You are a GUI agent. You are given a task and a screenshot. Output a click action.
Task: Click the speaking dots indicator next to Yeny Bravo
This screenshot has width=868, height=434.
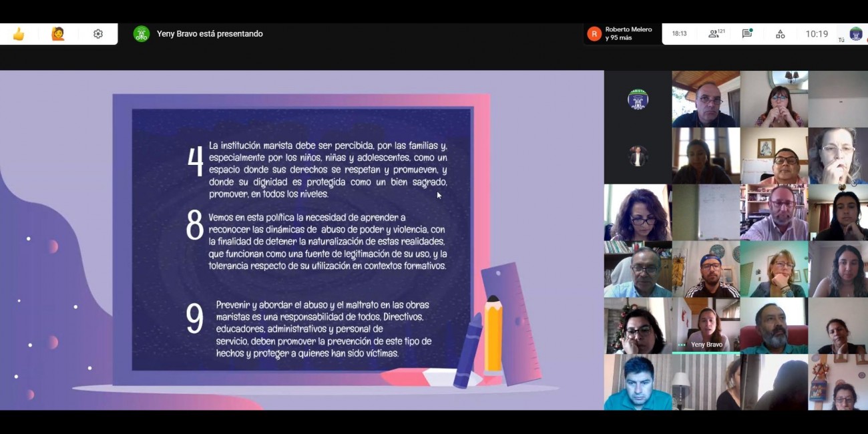coord(682,345)
